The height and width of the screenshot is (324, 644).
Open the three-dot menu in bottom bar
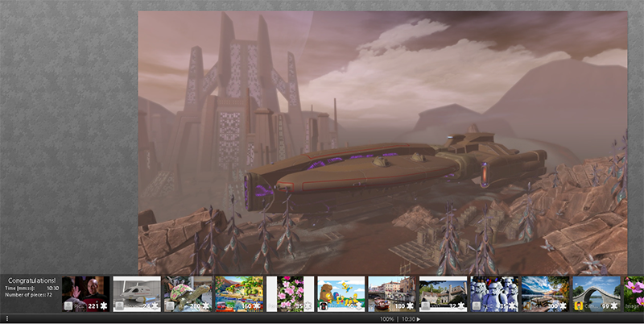point(7,318)
